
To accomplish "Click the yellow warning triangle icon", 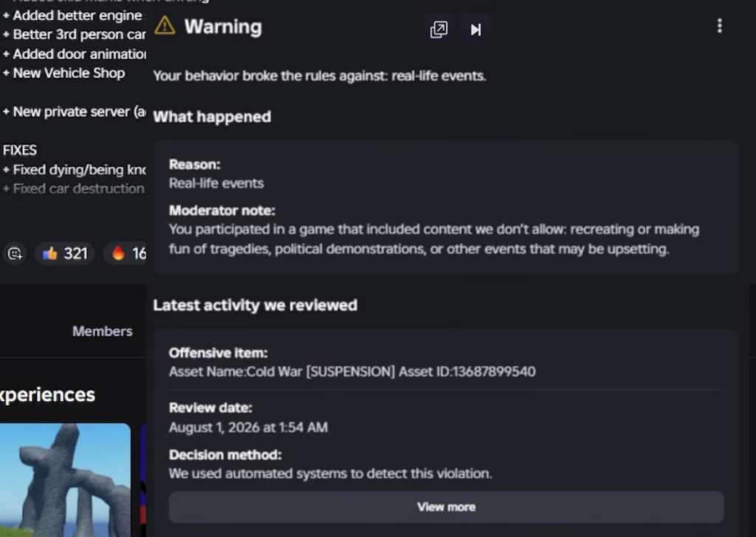I will 165,26.
